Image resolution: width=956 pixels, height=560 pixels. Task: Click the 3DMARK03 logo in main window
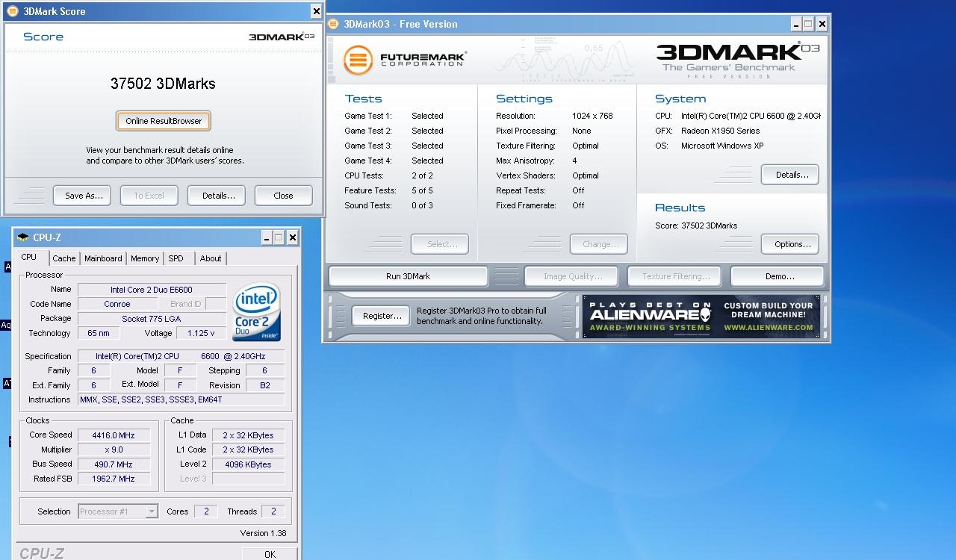click(737, 60)
